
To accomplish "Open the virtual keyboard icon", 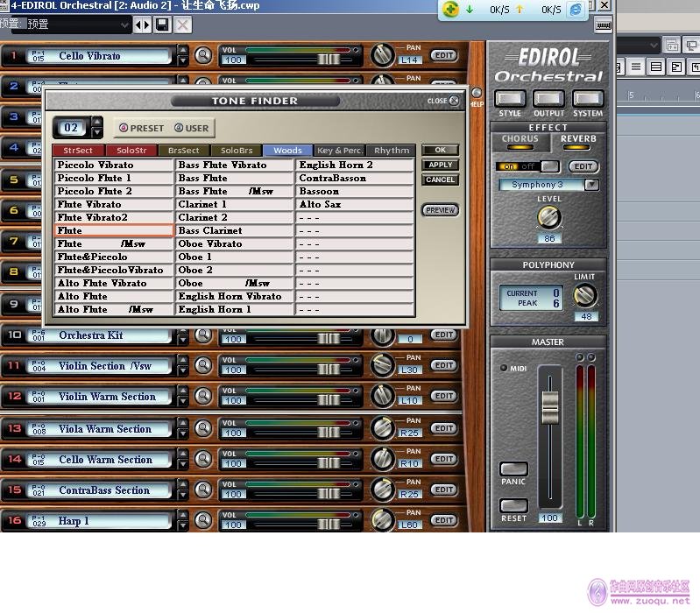I will click(603, 25).
